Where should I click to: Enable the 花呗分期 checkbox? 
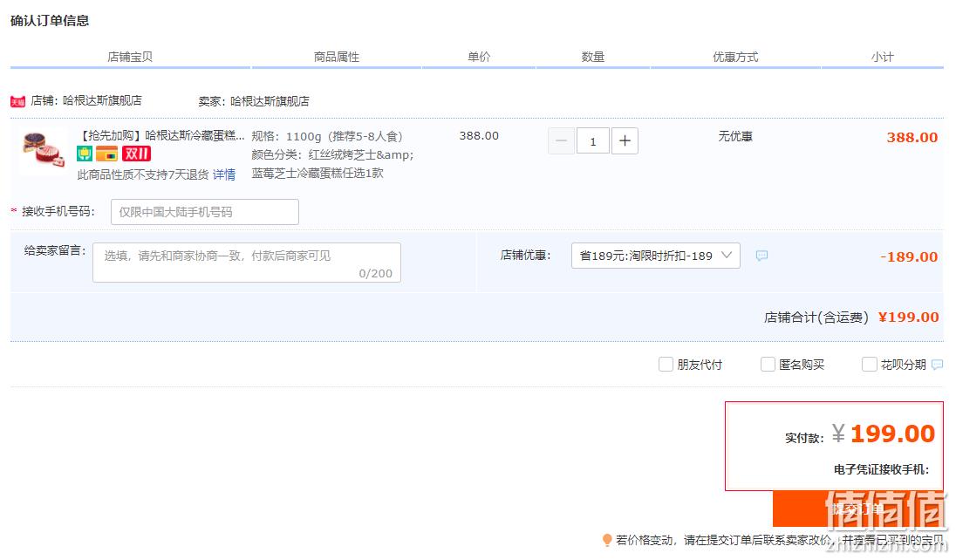(870, 365)
